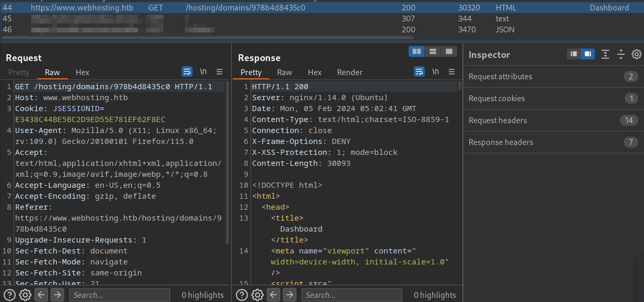Click the Request editor vertical scrollbar
The width and height of the screenshot is (644, 302).
click(227, 162)
